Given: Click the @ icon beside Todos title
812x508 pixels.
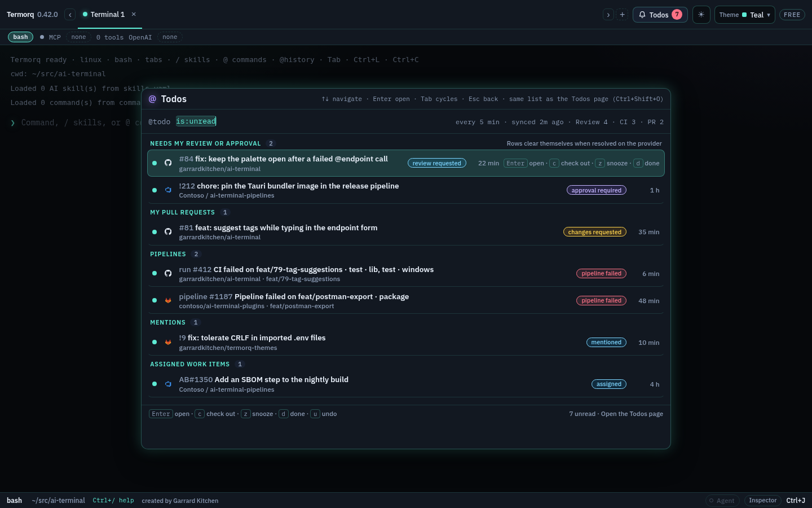Looking at the screenshot, I should 152,99.
